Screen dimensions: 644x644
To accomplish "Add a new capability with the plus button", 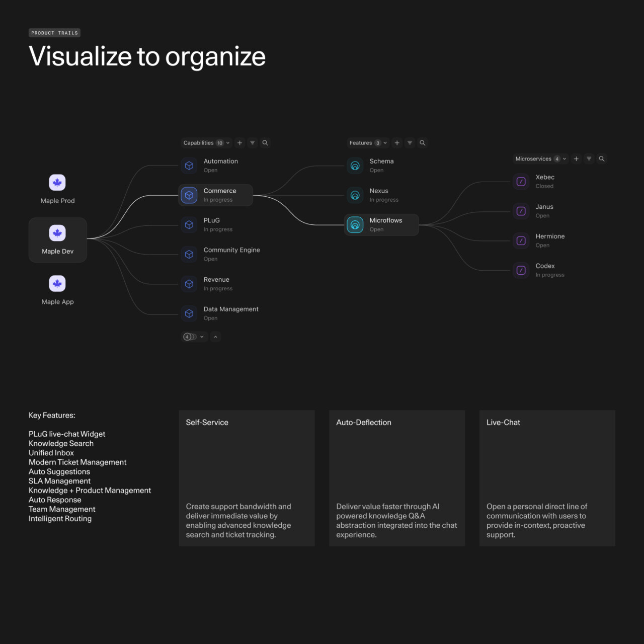I will (239, 143).
